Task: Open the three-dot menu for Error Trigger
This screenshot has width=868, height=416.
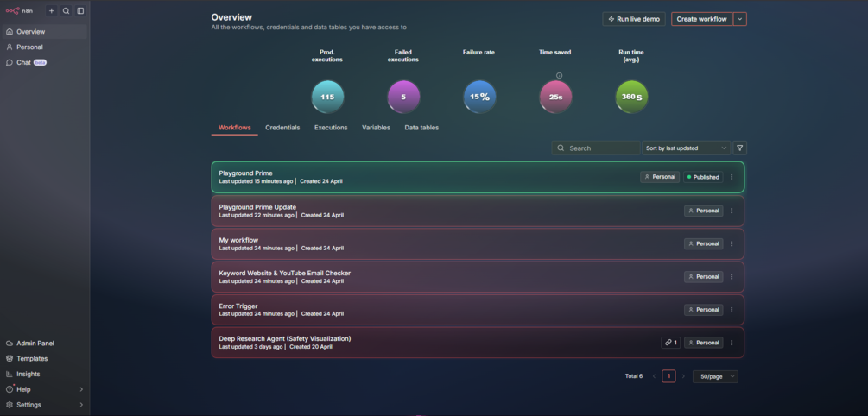Action: (732, 310)
